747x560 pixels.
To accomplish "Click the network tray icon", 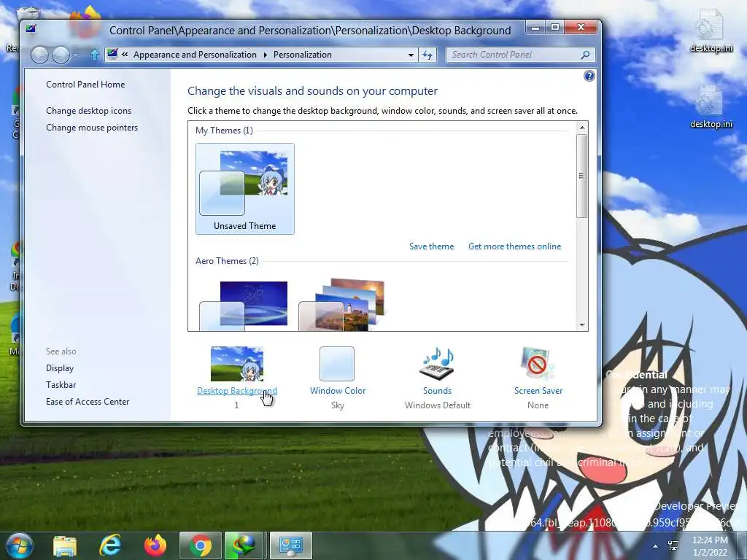I will (x=673, y=545).
